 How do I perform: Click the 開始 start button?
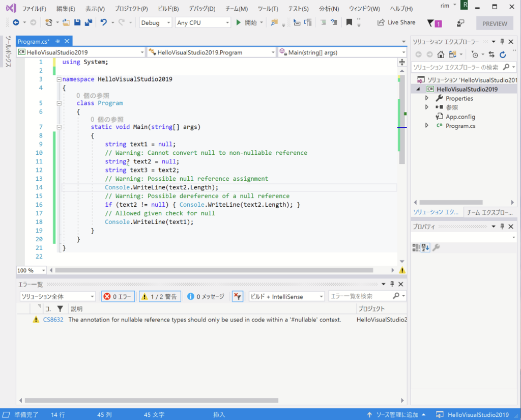point(247,22)
